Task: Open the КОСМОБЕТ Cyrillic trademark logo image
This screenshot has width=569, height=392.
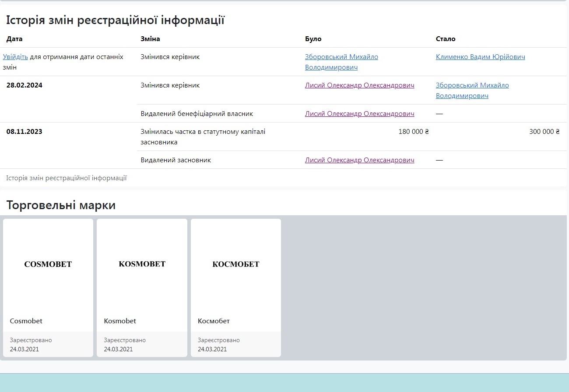Action: pyautogui.click(x=235, y=264)
